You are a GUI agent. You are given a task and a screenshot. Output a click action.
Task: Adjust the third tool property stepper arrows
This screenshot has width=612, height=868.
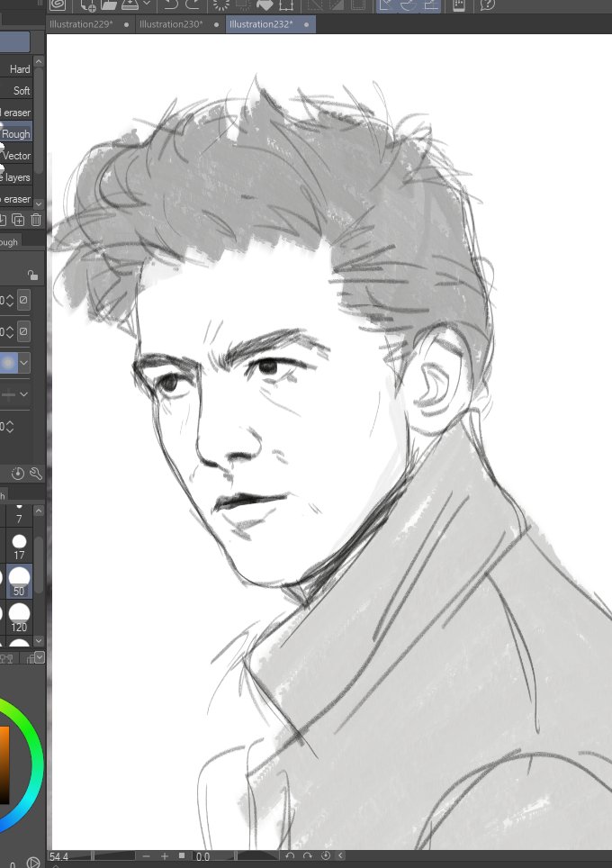click(x=9, y=427)
